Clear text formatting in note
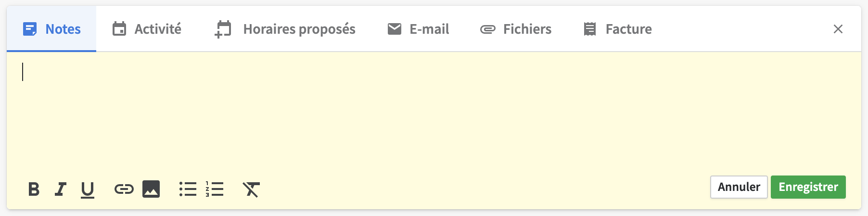868x216 pixels. click(251, 189)
